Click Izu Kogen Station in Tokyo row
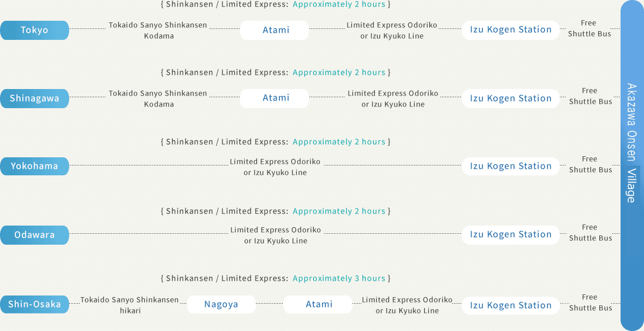 coord(510,30)
